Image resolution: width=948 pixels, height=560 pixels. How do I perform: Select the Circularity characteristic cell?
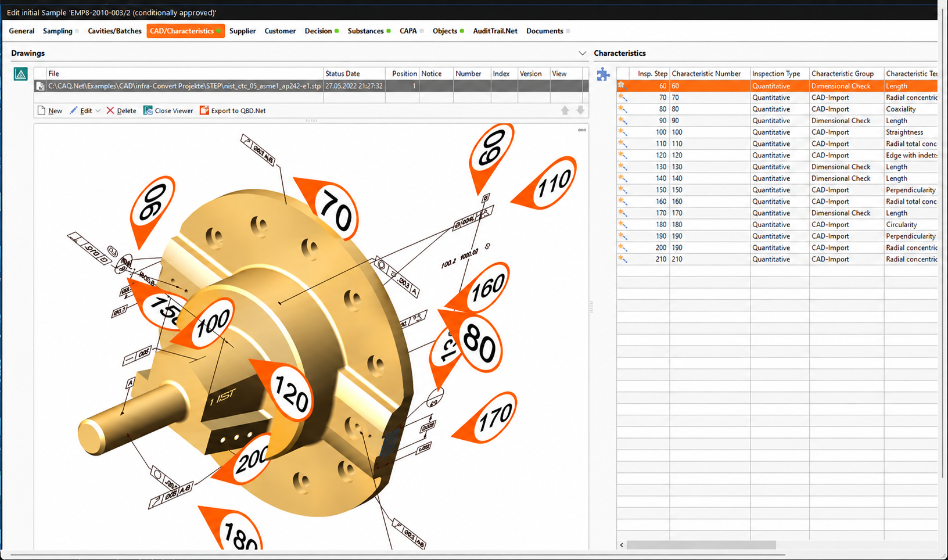[x=911, y=224]
